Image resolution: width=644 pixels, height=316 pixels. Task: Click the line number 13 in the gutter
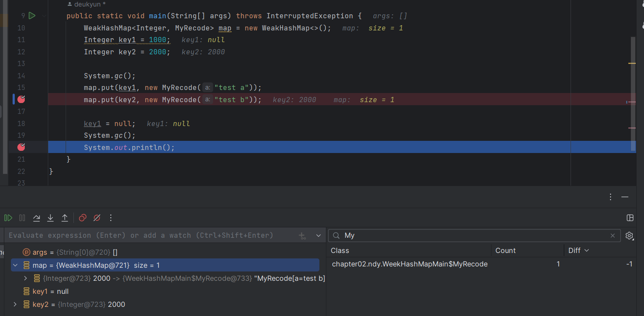tap(21, 64)
